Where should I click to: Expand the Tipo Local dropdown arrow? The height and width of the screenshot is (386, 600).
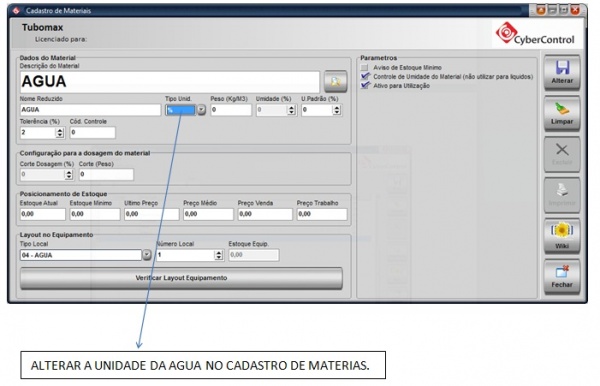click(x=147, y=255)
